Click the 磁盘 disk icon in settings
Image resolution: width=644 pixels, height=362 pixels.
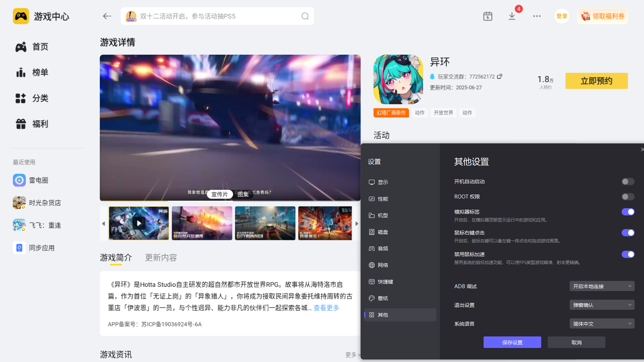(x=372, y=232)
